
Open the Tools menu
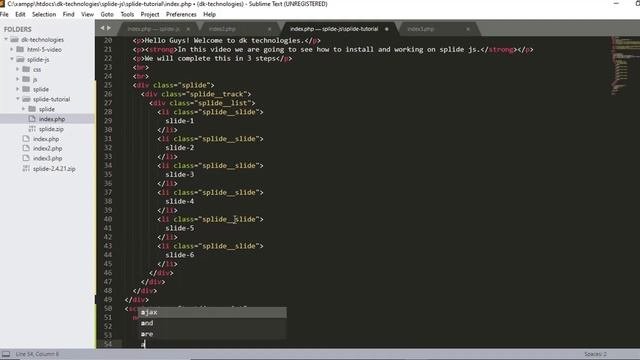click(x=127, y=14)
